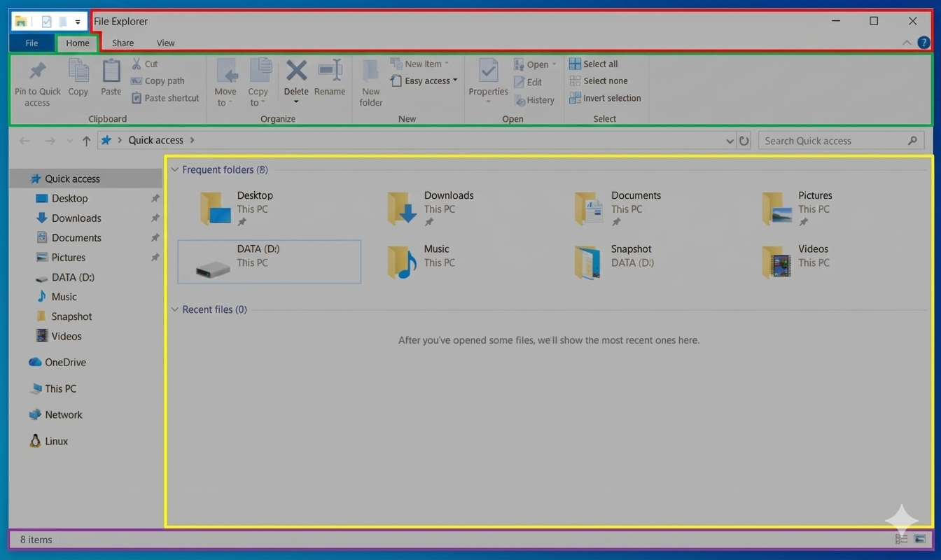941x560 pixels.
Task: Switch to the Share tab
Action: [x=123, y=43]
